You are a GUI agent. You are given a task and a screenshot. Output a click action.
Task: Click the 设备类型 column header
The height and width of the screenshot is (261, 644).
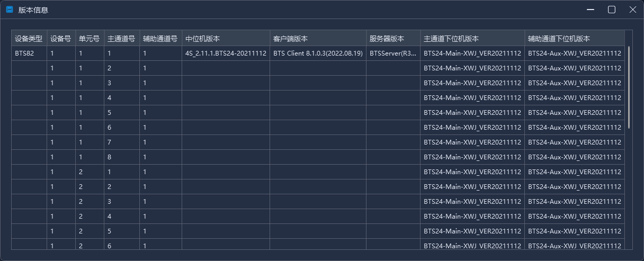[29, 39]
